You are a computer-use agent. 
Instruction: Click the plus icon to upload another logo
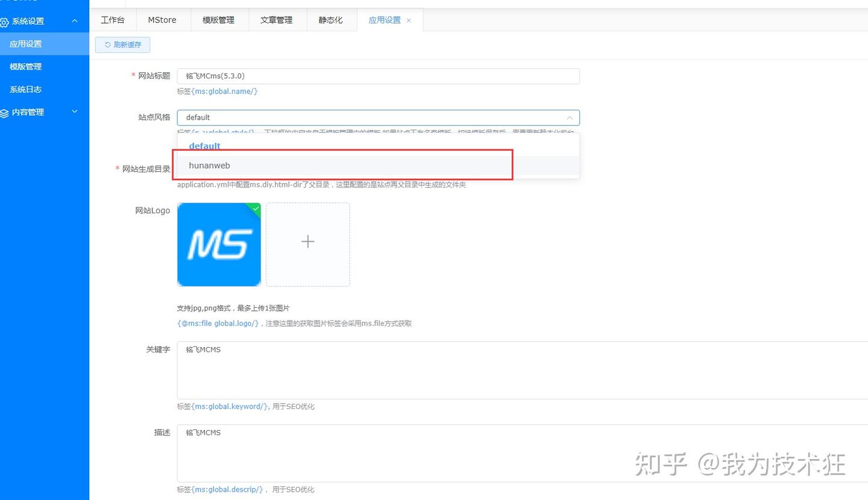[x=307, y=241]
